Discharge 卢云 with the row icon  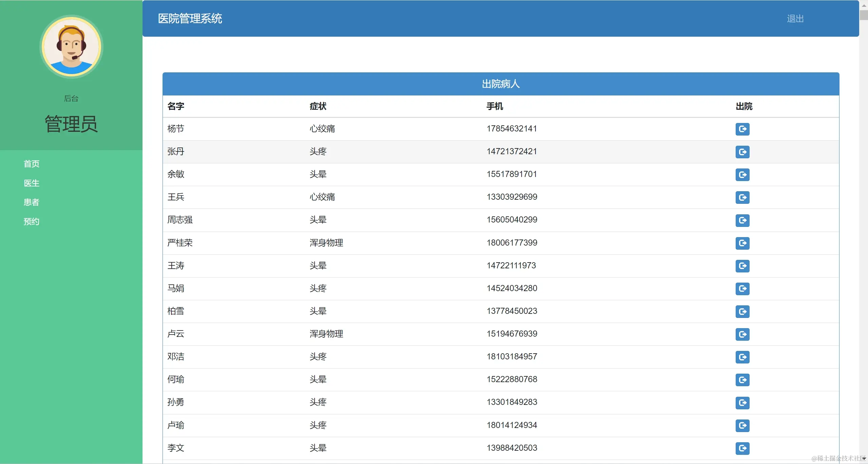[742, 334]
